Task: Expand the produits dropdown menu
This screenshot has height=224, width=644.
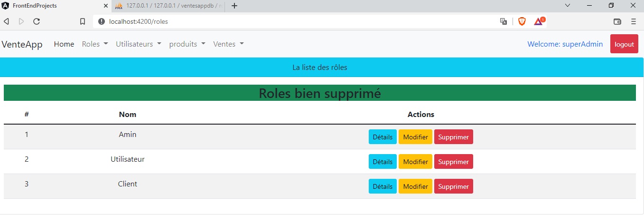Action: click(187, 44)
